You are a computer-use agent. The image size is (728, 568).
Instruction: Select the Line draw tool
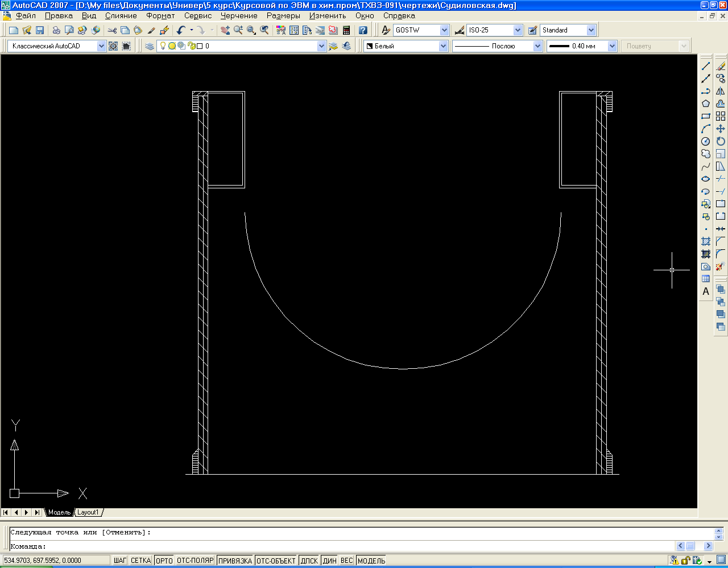(x=706, y=67)
